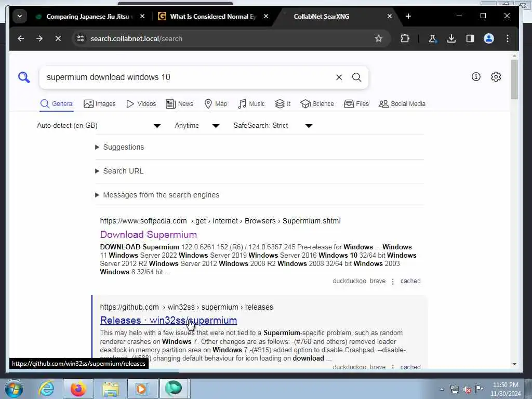The width and height of the screenshot is (532, 399).
Task: Click the taskbar clock showing 11:50 PM
Action: (x=506, y=389)
